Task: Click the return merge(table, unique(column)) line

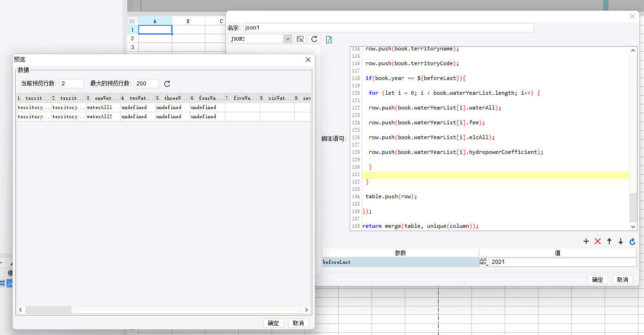Action: [420, 226]
